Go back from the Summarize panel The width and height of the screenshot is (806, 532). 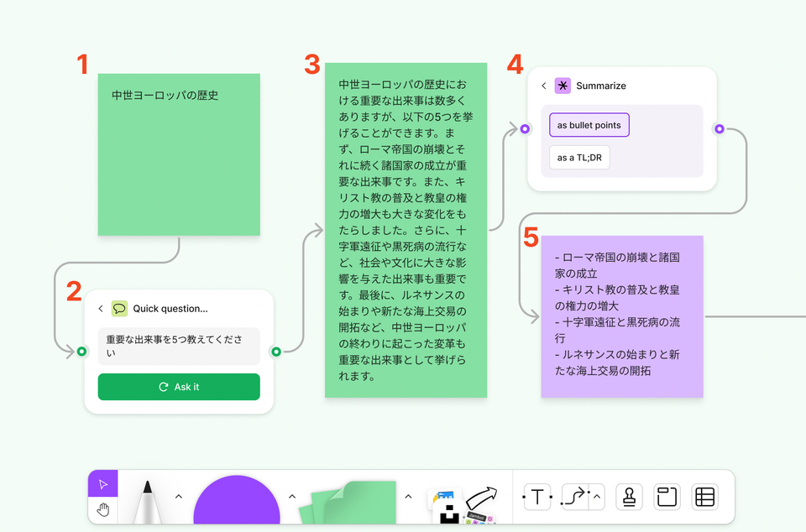click(x=544, y=86)
